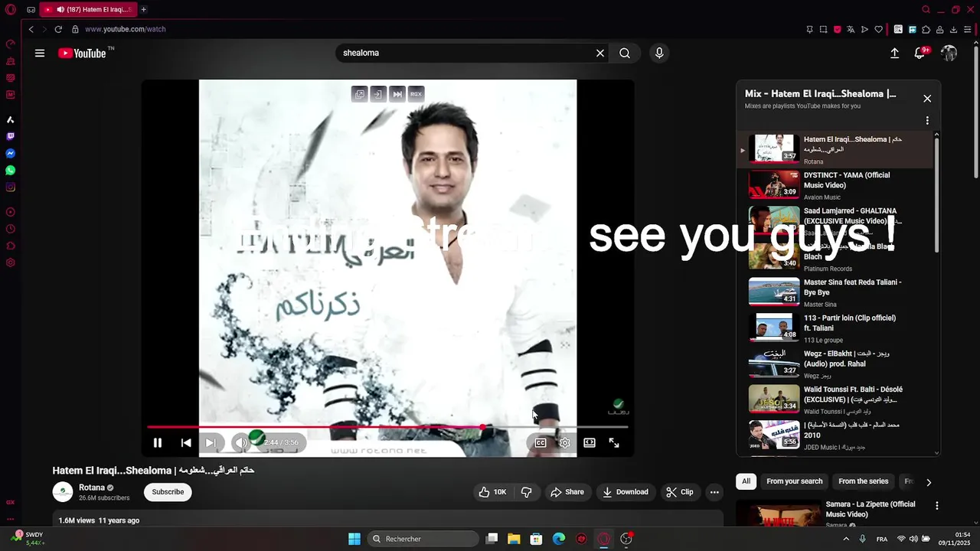Enter fullscreen on the video player
Image resolution: width=980 pixels, height=551 pixels.
[x=614, y=442]
